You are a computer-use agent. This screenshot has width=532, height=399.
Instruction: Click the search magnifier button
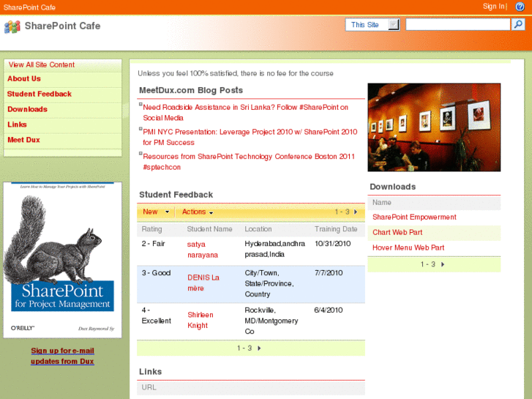click(x=518, y=24)
